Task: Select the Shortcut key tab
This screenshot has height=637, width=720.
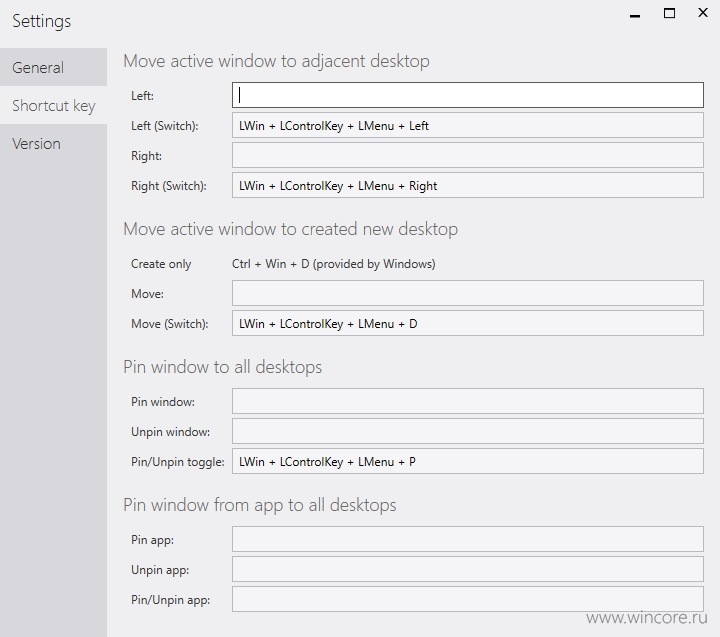Action: click(x=53, y=105)
